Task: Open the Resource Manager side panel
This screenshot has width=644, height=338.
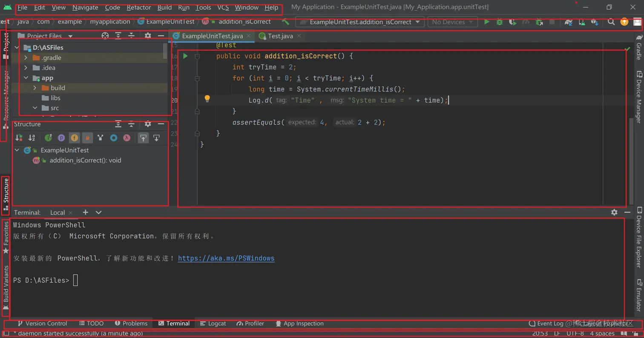Action: (x=6, y=100)
